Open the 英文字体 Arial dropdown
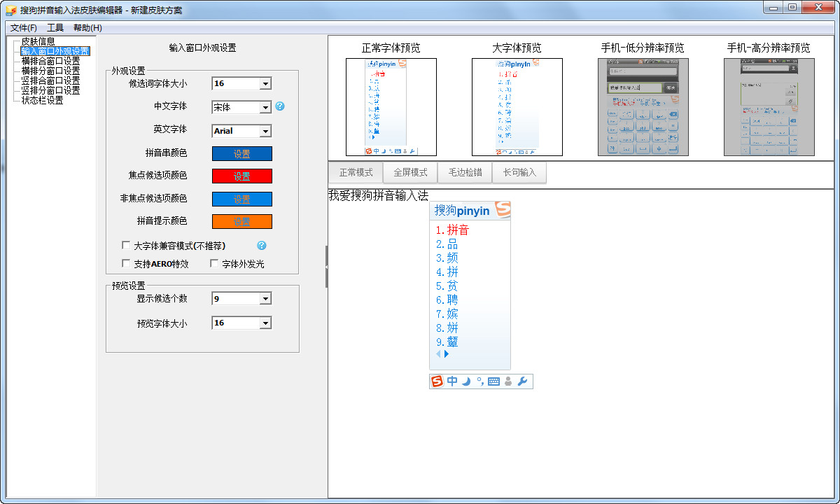840x504 pixels. click(x=265, y=131)
